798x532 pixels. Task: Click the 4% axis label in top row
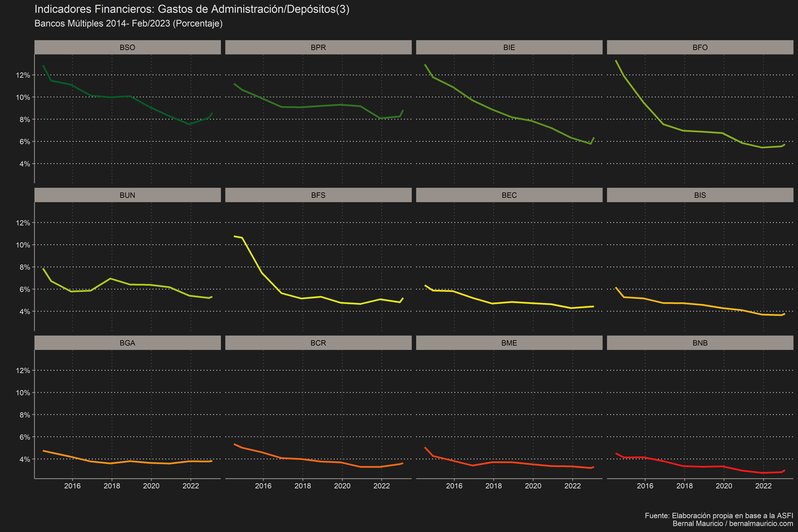(25, 164)
